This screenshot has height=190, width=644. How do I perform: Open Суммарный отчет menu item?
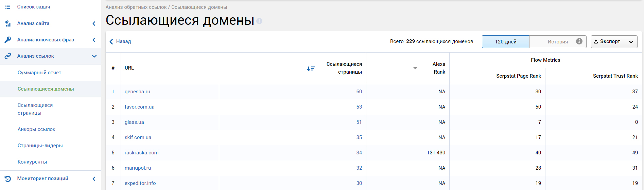tap(39, 73)
